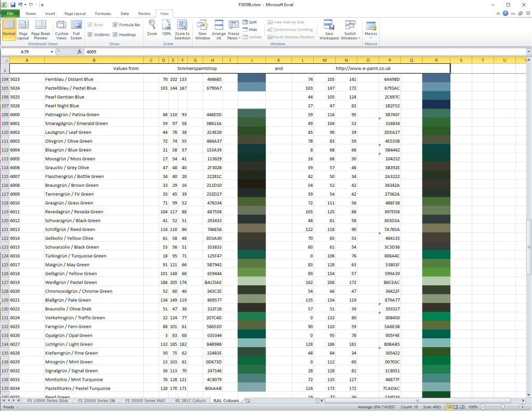Open the Switch Windows dropdown

tap(350, 30)
